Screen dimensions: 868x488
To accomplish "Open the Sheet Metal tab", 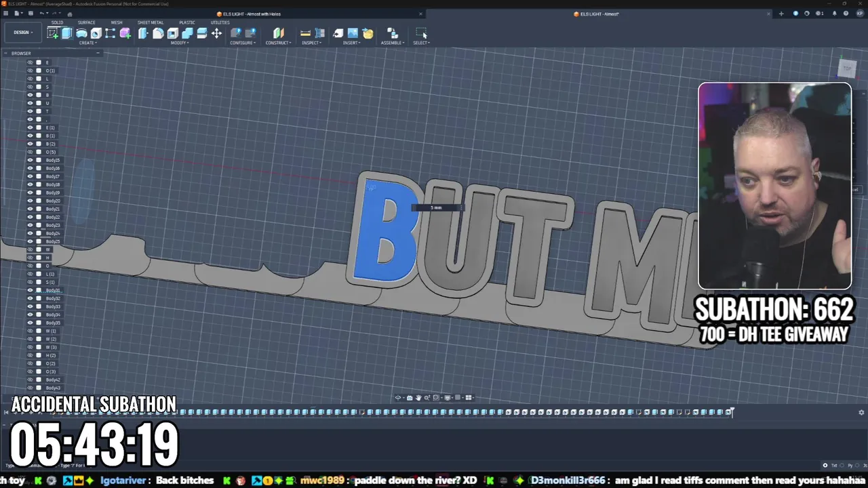I will [151, 22].
